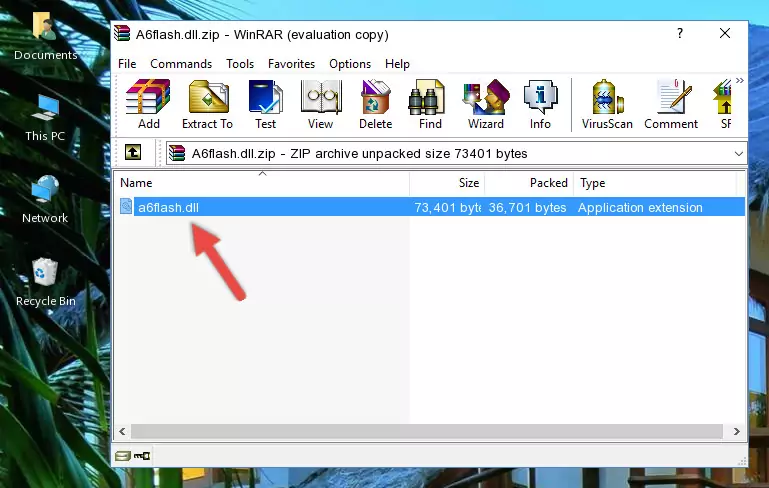Open the Favorites menu
Viewport: 769px width, 488px height.
pyautogui.click(x=291, y=64)
